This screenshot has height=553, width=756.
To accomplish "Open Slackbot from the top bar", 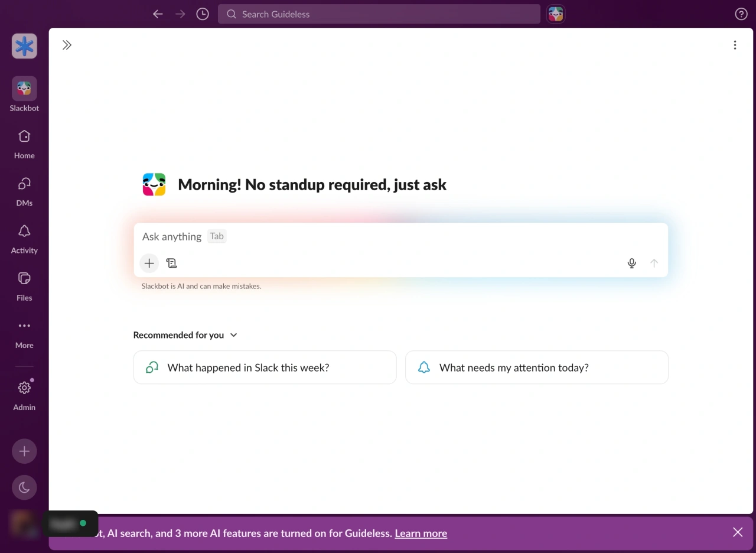I will [x=556, y=14].
